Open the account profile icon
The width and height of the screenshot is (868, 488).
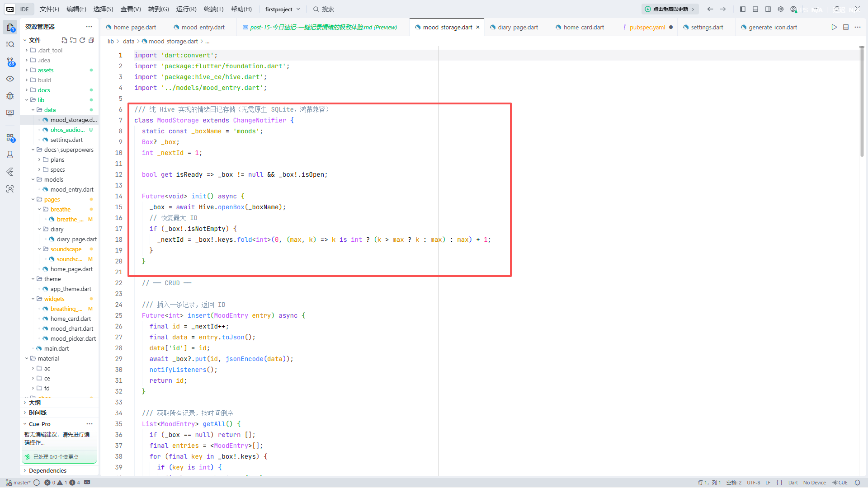click(793, 9)
